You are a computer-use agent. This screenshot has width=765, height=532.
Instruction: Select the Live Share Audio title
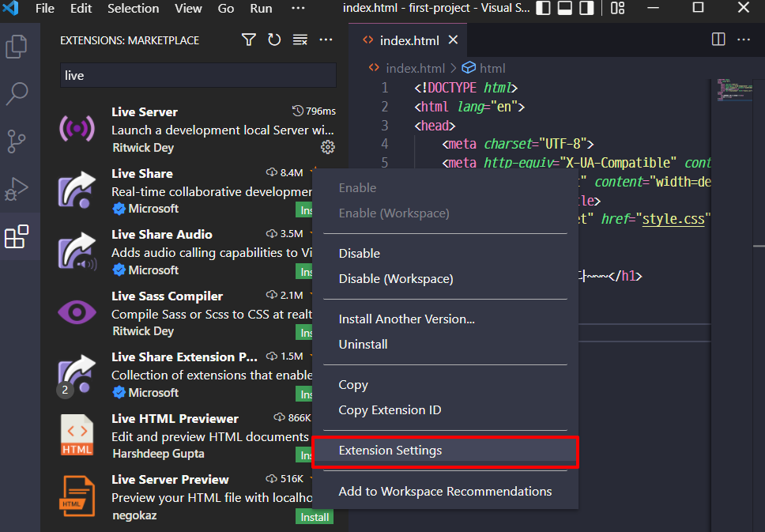tap(161, 234)
